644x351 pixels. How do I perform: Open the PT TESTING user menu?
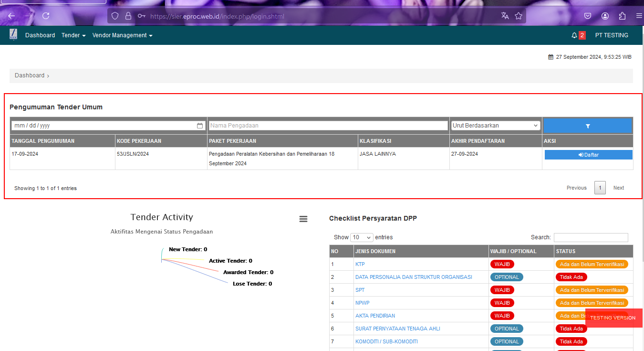click(x=612, y=35)
